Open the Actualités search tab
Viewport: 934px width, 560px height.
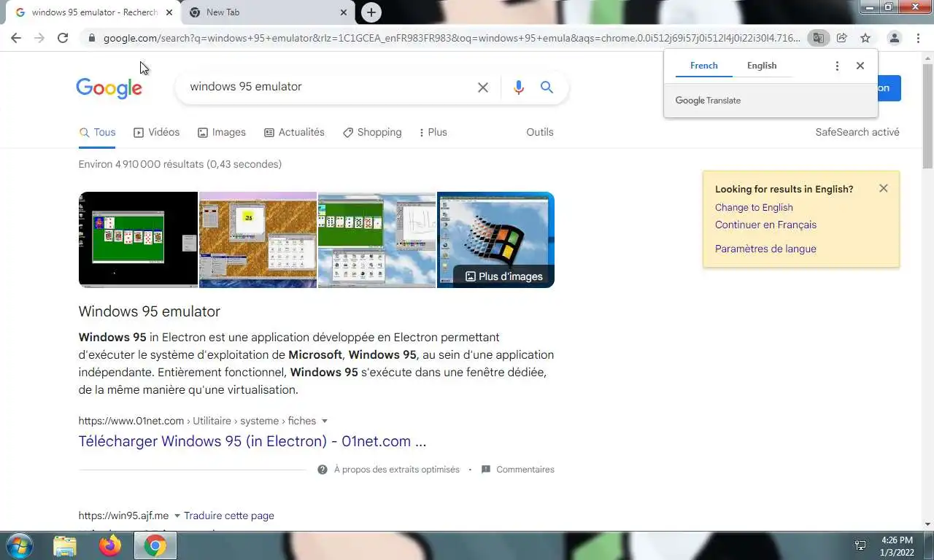[x=294, y=132]
